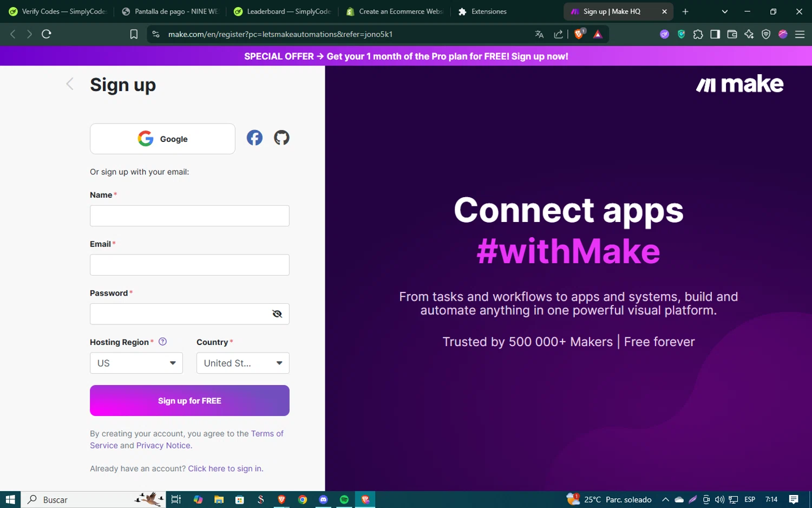The height and width of the screenshot is (508, 812).
Task: Open File Explorer from the taskbar
Action: coord(219,499)
